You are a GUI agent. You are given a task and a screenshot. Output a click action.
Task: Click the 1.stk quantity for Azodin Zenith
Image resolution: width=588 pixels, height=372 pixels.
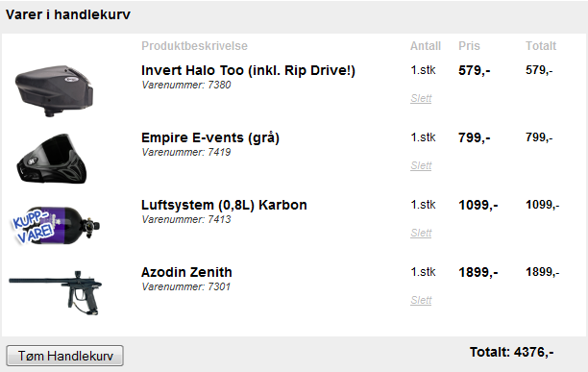point(423,272)
